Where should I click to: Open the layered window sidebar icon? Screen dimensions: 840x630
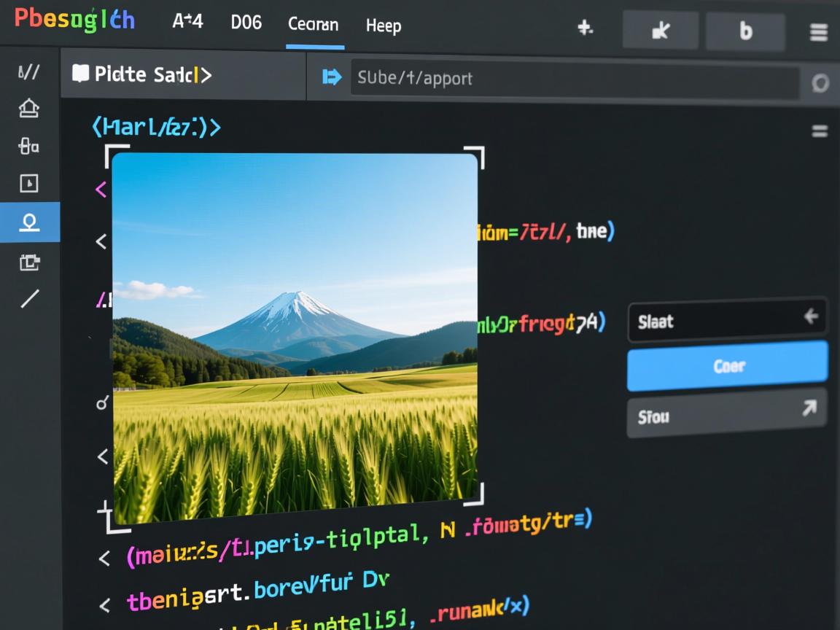[x=28, y=262]
